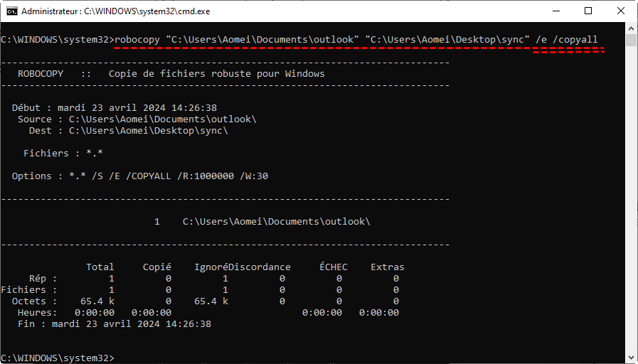The width and height of the screenshot is (638, 364).
Task: Close the cmd.exe window
Action: pos(621,11)
